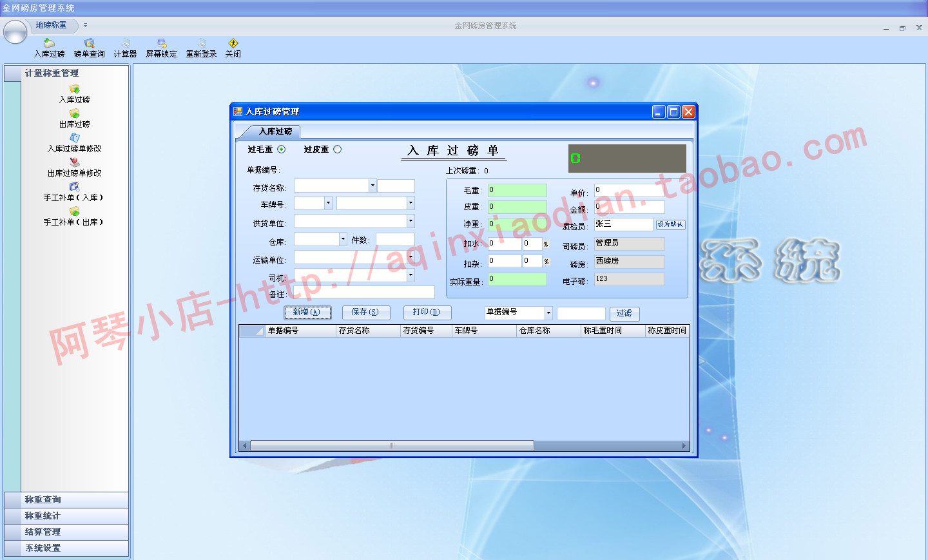Screen dimensions: 928x560
Task: Click the 备注 remarks input field
Action: click(x=364, y=293)
